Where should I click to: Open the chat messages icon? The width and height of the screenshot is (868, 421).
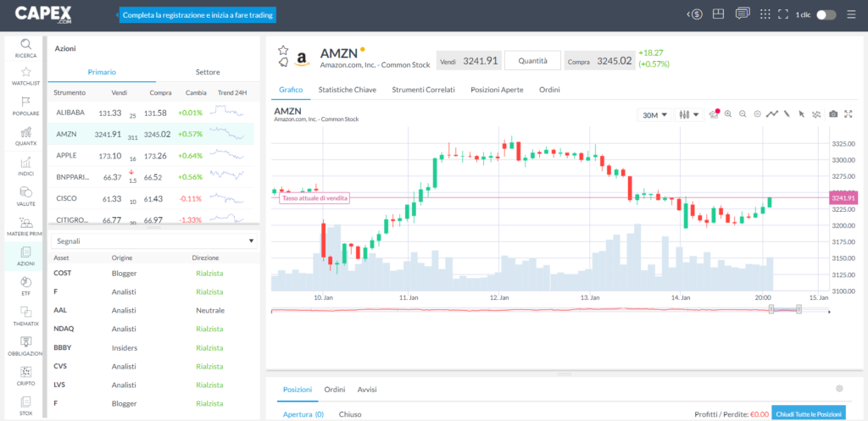[743, 14]
